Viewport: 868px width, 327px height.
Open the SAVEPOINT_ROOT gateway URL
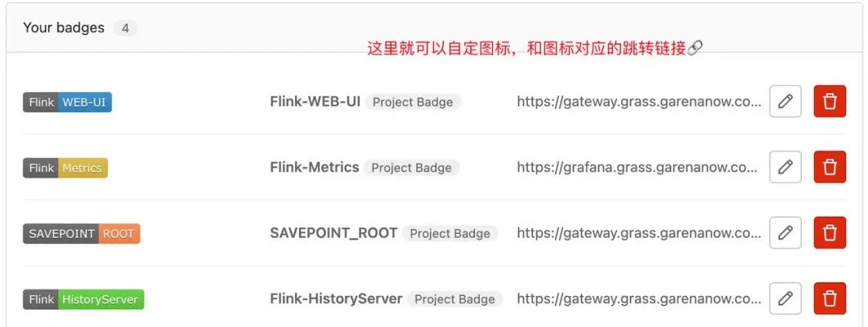click(638, 233)
